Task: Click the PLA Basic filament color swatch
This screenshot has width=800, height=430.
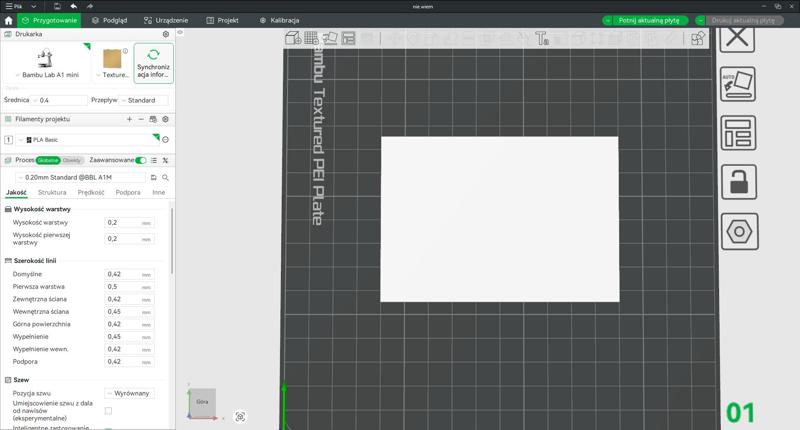Action: [x=29, y=140]
